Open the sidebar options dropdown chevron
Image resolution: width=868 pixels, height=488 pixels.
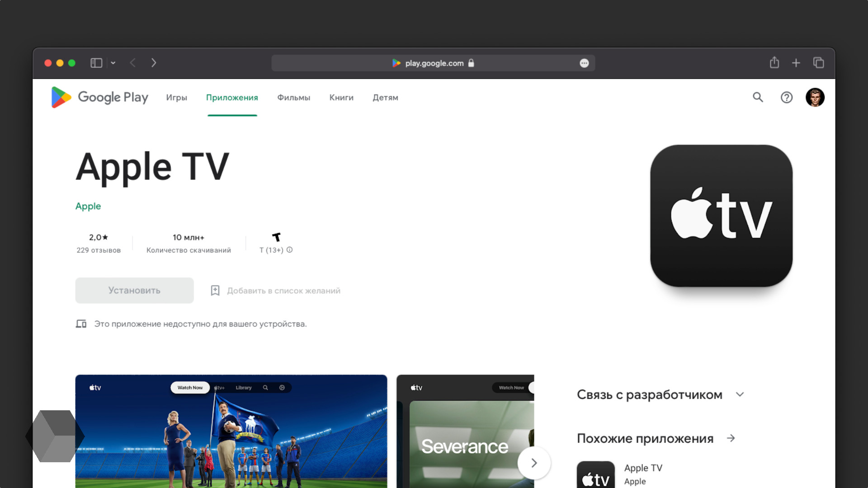(x=113, y=63)
